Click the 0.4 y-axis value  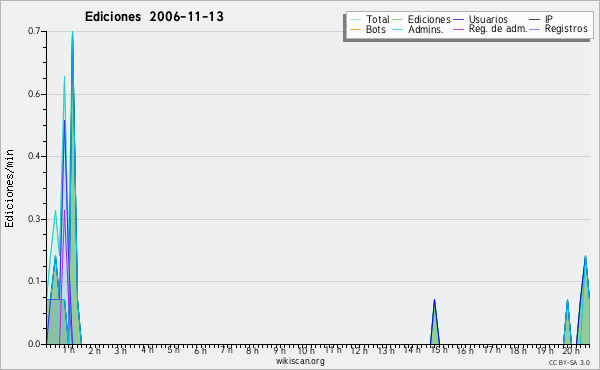[34, 156]
